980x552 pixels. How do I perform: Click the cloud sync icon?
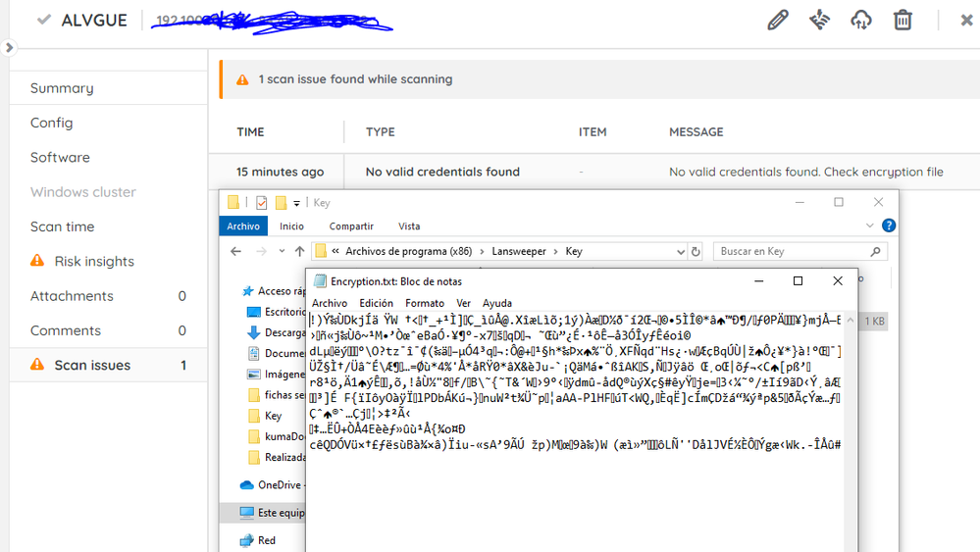pyautogui.click(x=860, y=20)
